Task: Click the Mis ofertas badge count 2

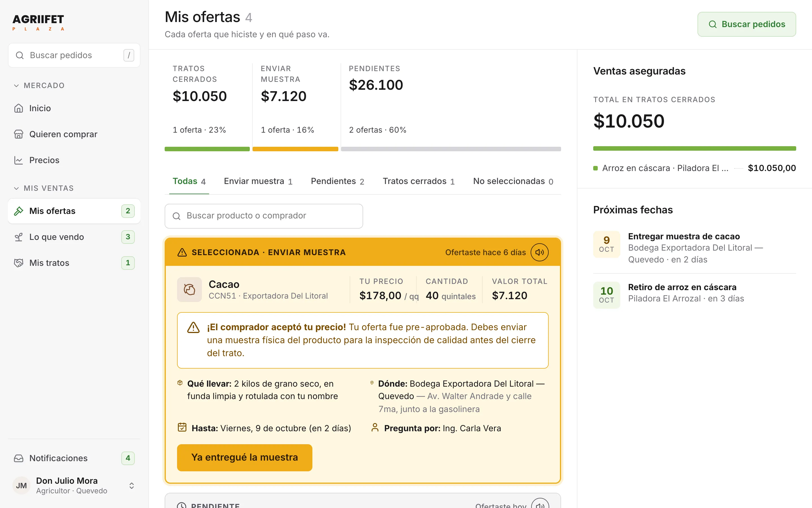Action: click(x=128, y=211)
